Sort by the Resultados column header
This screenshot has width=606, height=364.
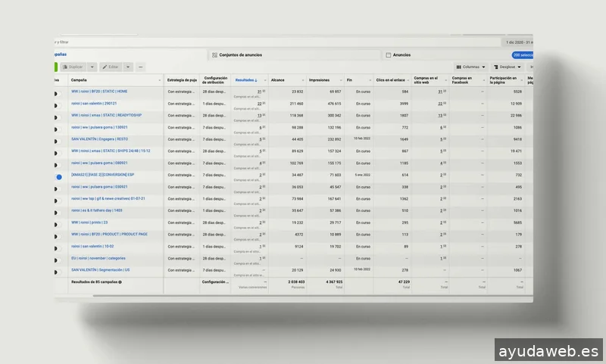pyautogui.click(x=246, y=80)
